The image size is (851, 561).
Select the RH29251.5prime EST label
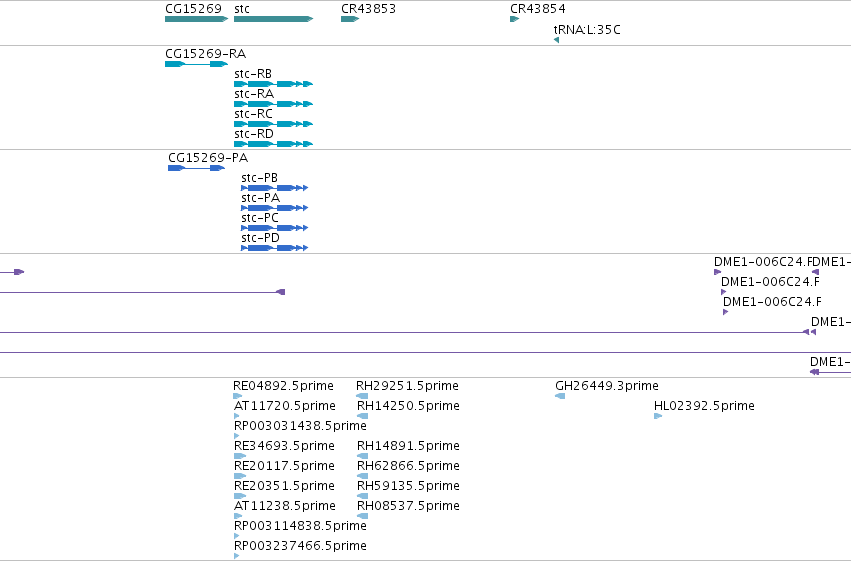407,386
